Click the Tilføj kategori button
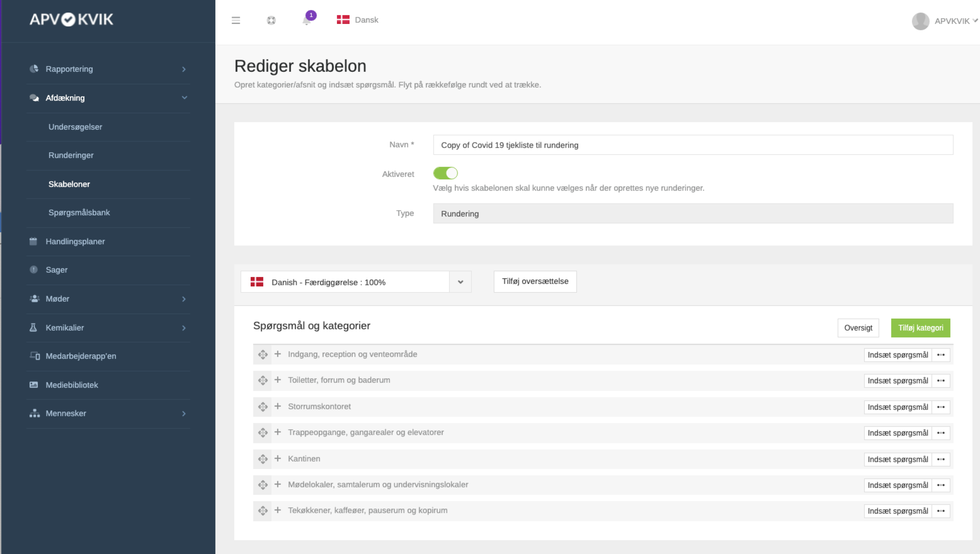Image resolution: width=980 pixels, height=554 pixels. click(x=920, y=328)
